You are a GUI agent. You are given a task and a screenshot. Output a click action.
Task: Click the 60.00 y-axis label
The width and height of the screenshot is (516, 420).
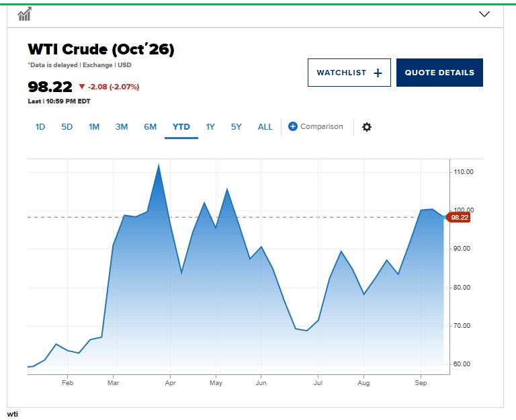click(462, 364)
